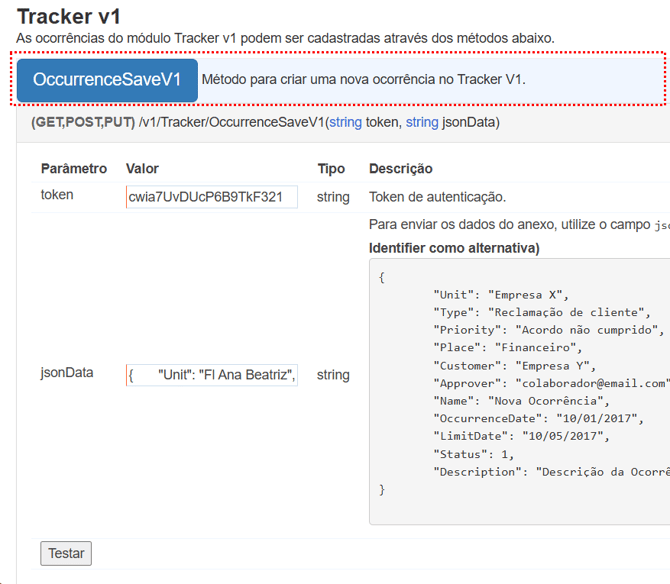Viewport: 670px width, 584px height.
Task: Select the Parâmetro column header
Action: tap(73, 169)
